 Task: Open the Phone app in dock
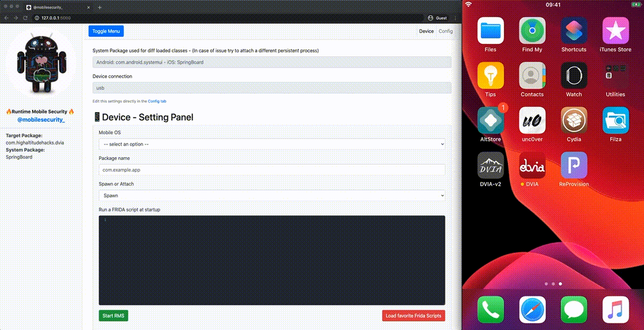click(490, 310)
